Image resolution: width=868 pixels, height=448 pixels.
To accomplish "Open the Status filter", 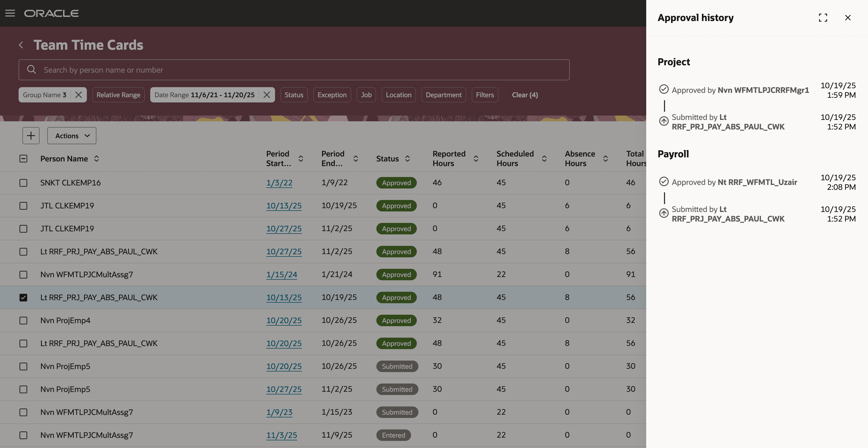I will click(294, 95).
